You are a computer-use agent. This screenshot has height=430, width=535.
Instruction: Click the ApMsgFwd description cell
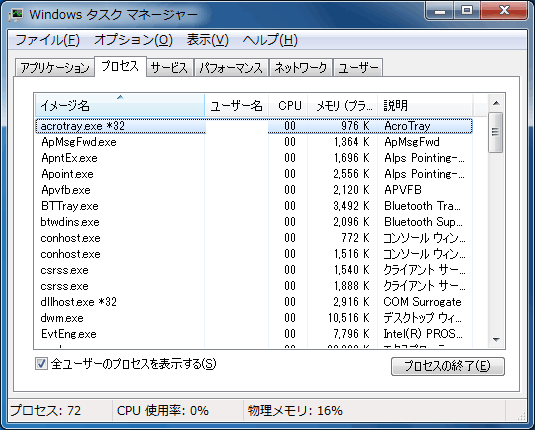point(412,142)
